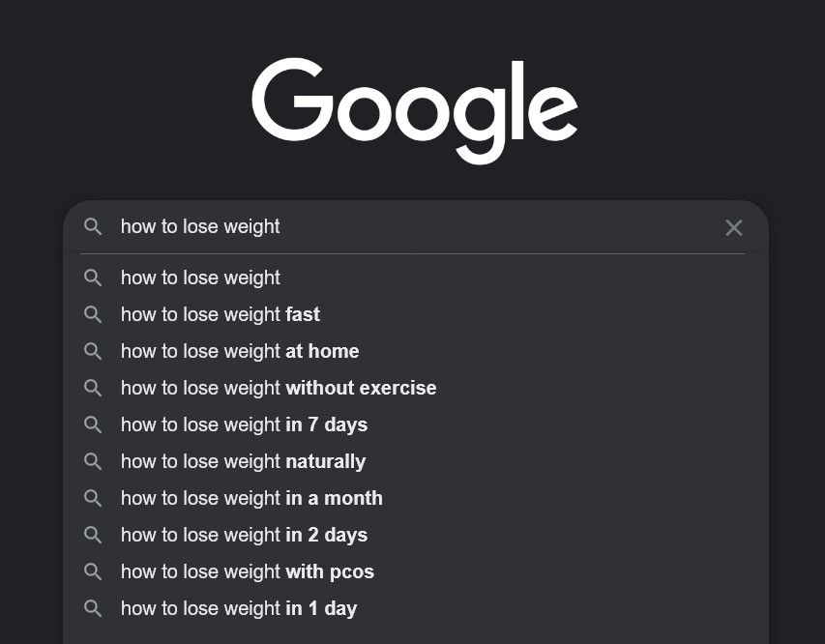Click magnifier icon beside 'in 7 days' suggestion
The width and height of the screenshot is (825, 644).
[x=93, y=424]
